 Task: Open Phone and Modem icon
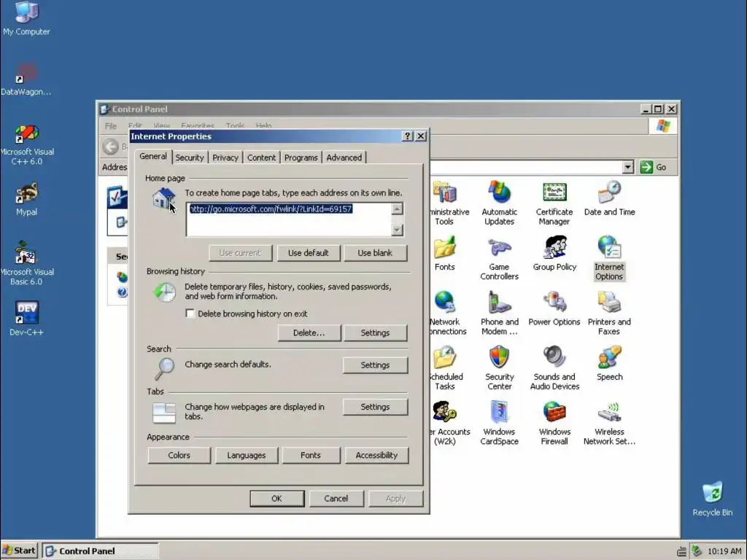click(x=499, y=312)
